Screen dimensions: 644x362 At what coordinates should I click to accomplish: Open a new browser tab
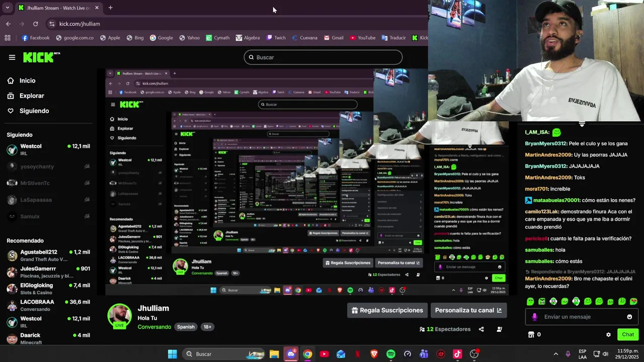point(110,8)
